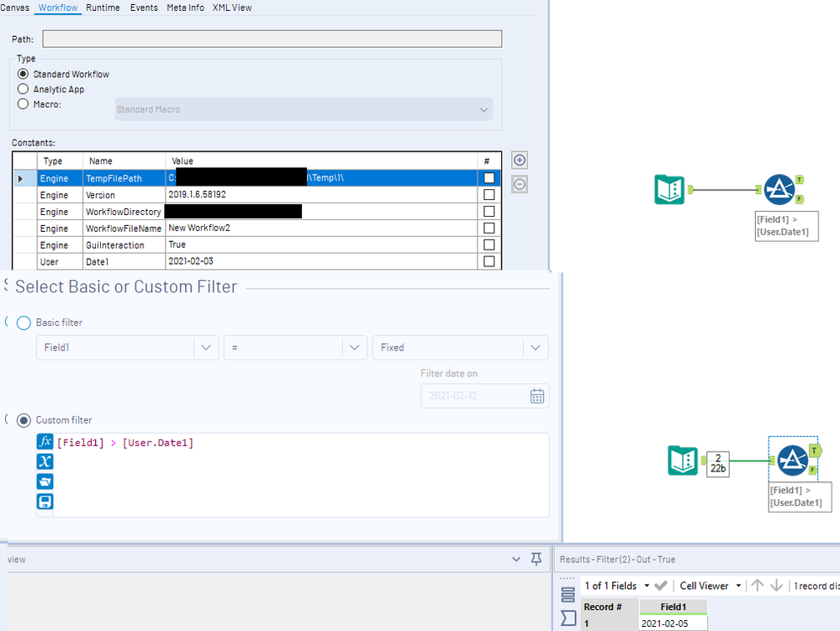Image resolution: width=840 pixels, height=631 pixels.
Task: Open the X columns and constants list
Action: [x=45, y=461]
